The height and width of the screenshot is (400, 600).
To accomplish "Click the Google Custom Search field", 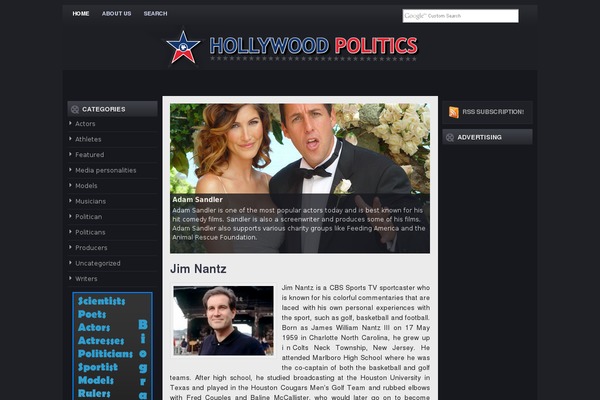I will click(x=460, y=16).
